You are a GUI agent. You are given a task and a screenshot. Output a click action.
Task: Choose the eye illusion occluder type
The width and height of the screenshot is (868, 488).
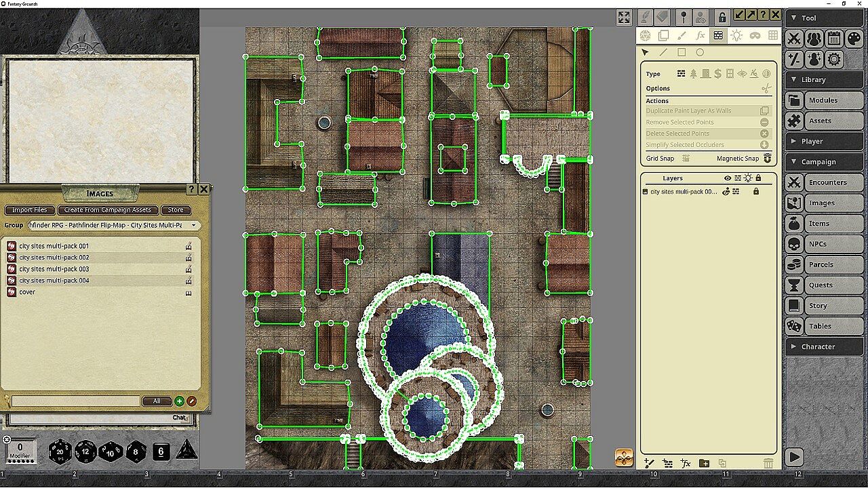742,74
